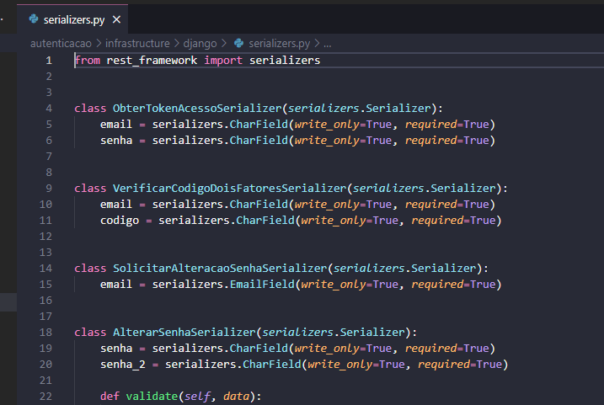Select the serializers.py tab title

coord(75,19)
